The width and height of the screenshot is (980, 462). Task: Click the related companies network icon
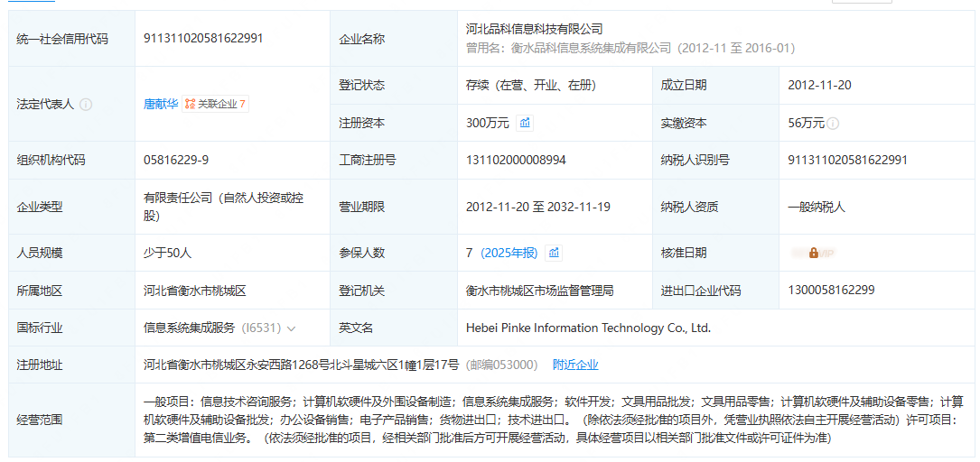click(190, 105)
